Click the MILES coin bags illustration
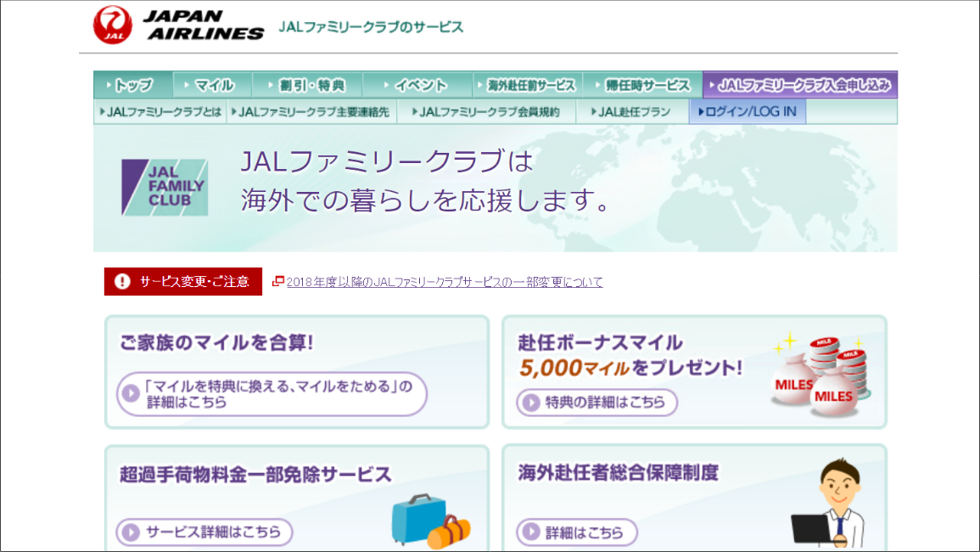 click(820, 375)
